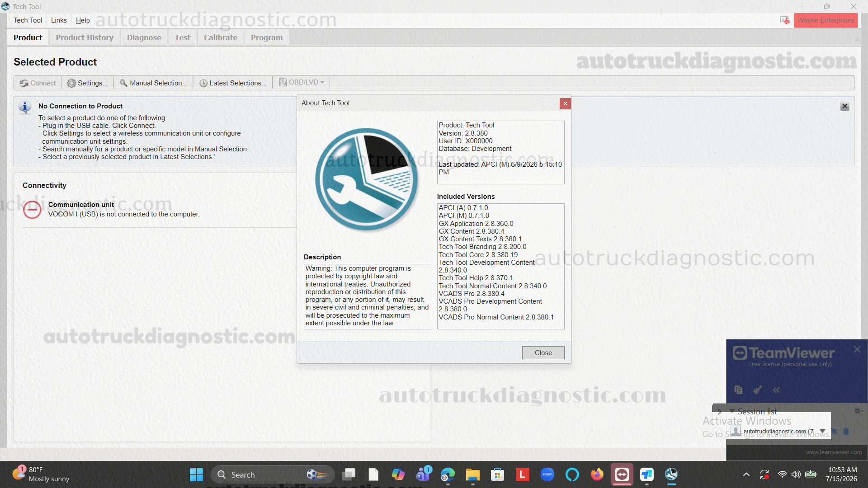
Task: Open Task View from the taskbar
Action: 349,474
